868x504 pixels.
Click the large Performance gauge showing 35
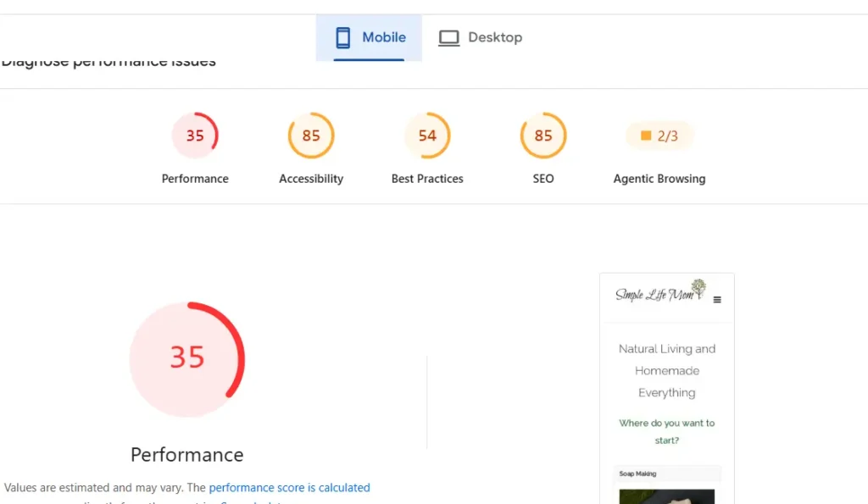187,359
